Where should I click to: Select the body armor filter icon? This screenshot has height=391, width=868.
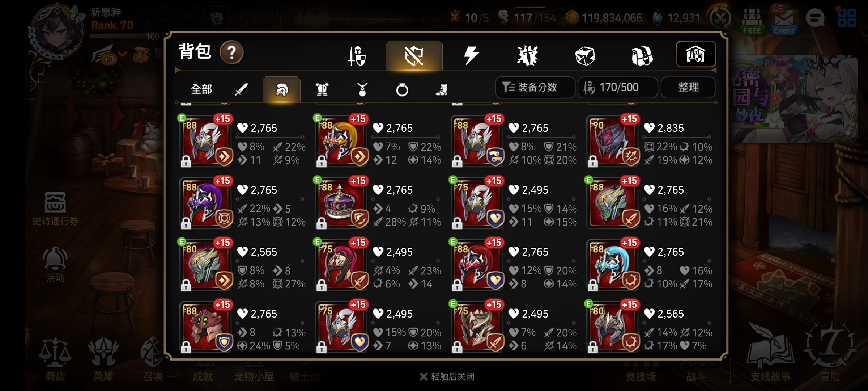point(322,89)
